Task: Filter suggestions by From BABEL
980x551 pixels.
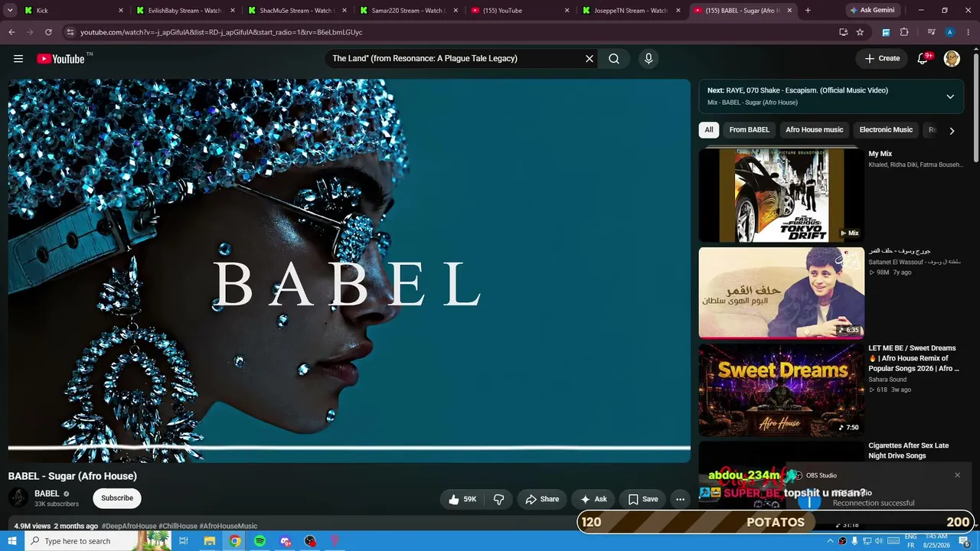Action: pyautogui.click(x=749, y=130)
